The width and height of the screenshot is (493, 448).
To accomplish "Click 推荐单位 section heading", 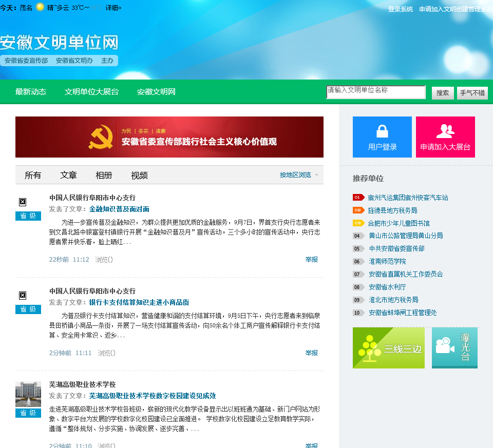I will click(368, 179).
